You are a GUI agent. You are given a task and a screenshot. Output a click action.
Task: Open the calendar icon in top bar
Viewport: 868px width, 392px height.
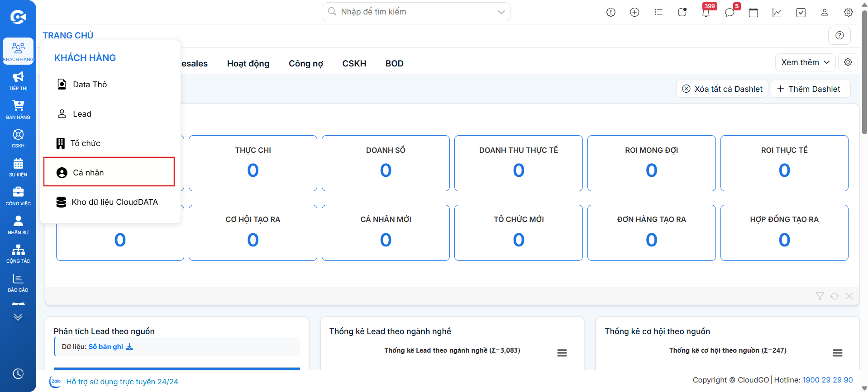[x=754, y=12]
